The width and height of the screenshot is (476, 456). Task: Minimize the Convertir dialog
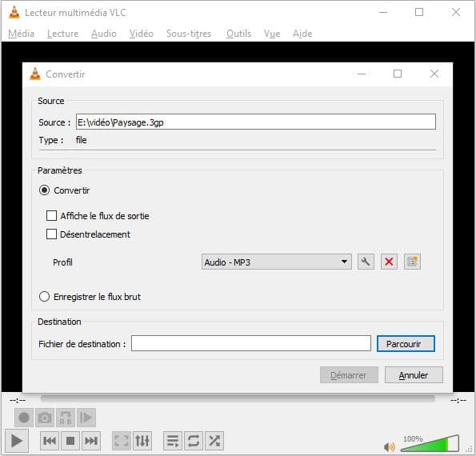tap(362, 74)
